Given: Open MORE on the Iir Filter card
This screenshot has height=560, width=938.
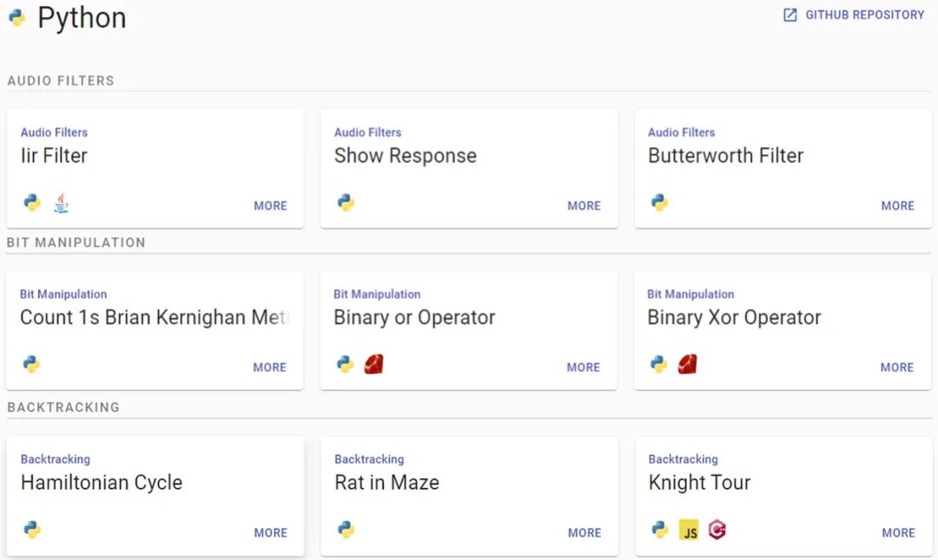Looking at the screenshot, I should click(270, 206).
